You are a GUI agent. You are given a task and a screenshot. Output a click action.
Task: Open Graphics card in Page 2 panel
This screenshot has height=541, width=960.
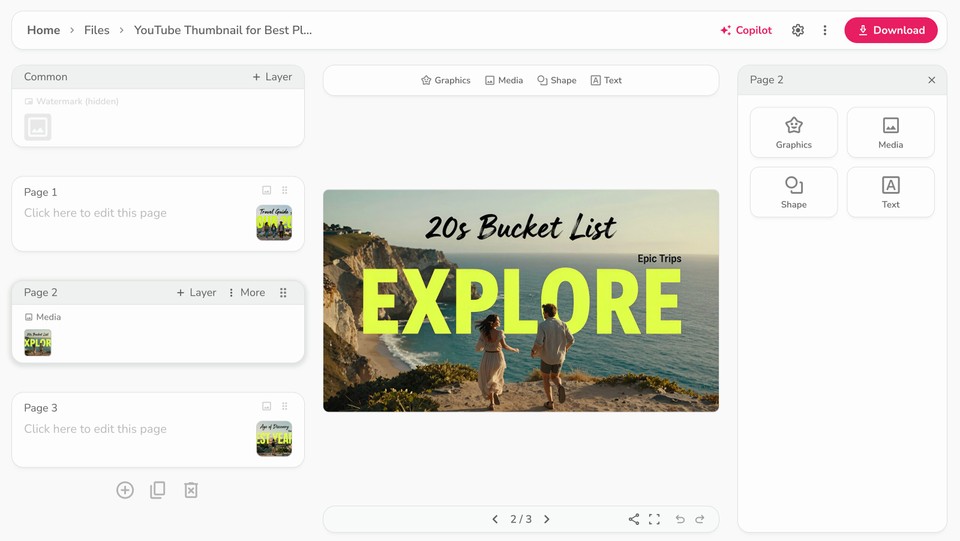click(x=793, y=132)
